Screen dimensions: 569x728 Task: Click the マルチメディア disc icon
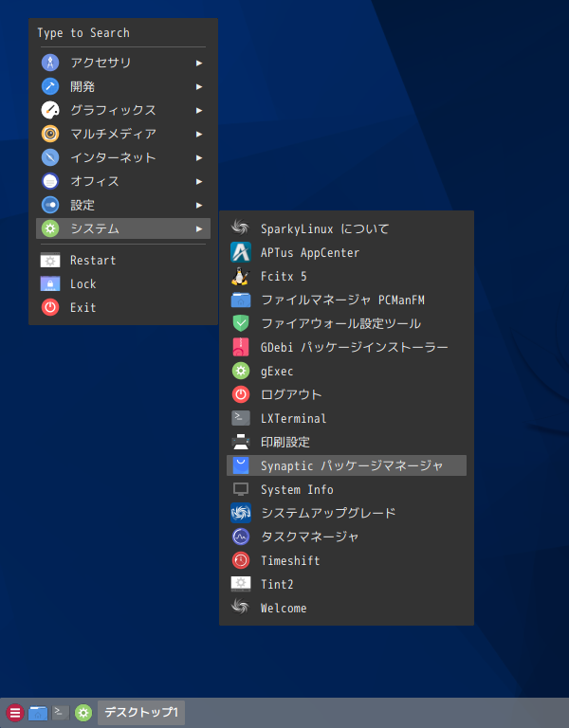click(50, 134)
